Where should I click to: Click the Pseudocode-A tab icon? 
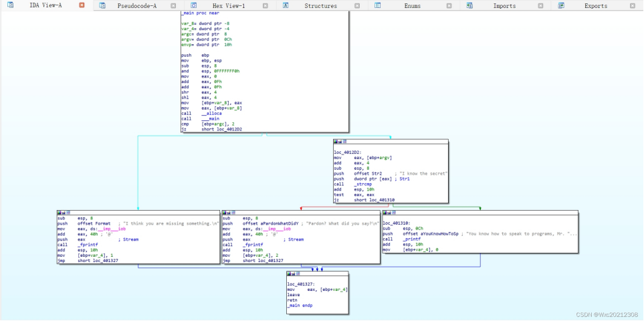102,5
